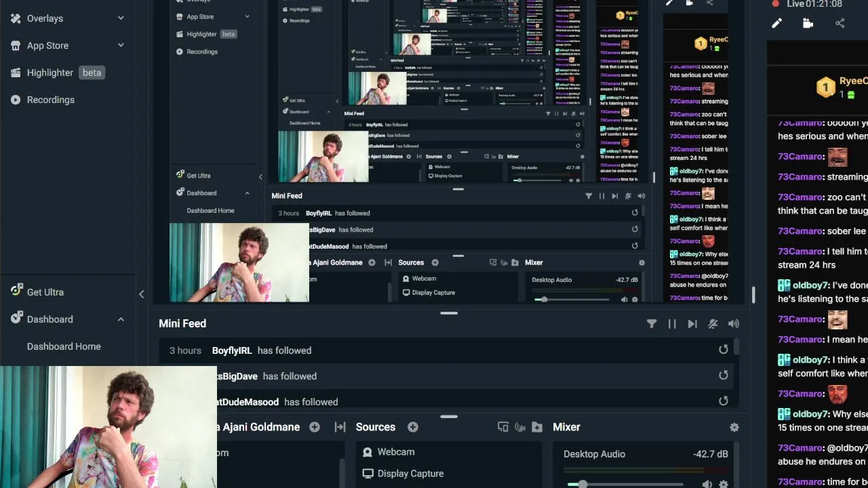
Task: Click the Live 01:21:08 timer text
Action: (x=814, y=4)
